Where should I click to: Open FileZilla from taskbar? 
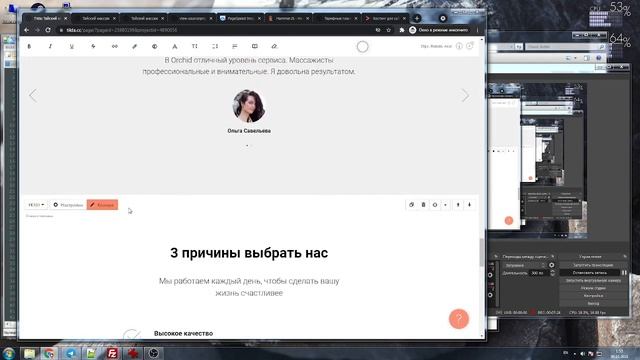pyautogui.click(x=112, y=353)
